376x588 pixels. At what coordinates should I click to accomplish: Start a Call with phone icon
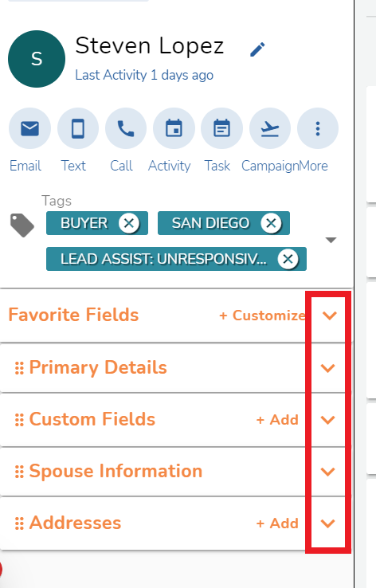coord(126,128)
